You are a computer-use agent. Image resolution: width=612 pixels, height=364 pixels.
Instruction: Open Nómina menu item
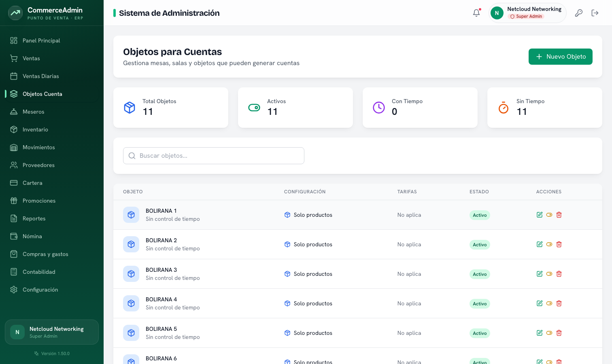(52, 236)
